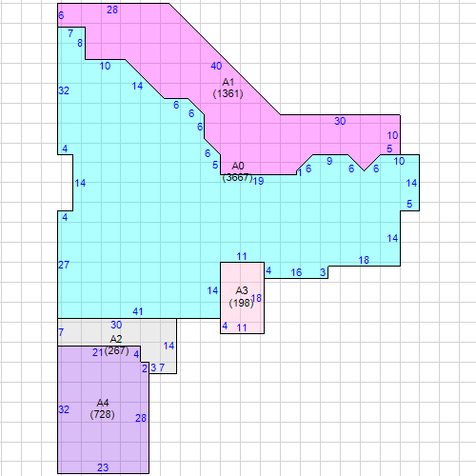Click the 18 dimension inside the A3 area
Image resolution: width=476 pixels, height=476 pixels.
tap(256, 298)
